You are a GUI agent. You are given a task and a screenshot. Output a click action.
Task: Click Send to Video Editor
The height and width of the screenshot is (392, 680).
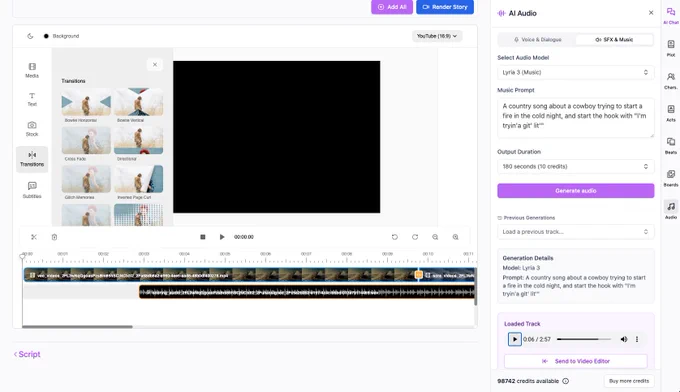pyautogui.click(x=575, y=361)
